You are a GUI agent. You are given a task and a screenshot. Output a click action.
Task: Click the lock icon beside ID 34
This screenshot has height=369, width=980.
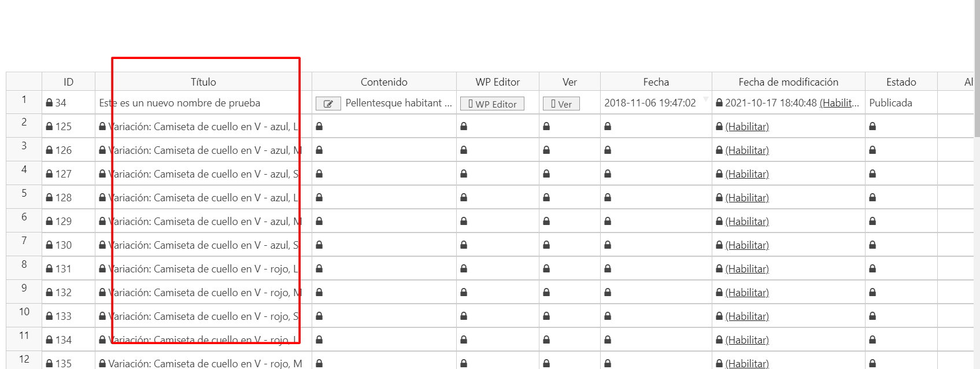point(50,103)
